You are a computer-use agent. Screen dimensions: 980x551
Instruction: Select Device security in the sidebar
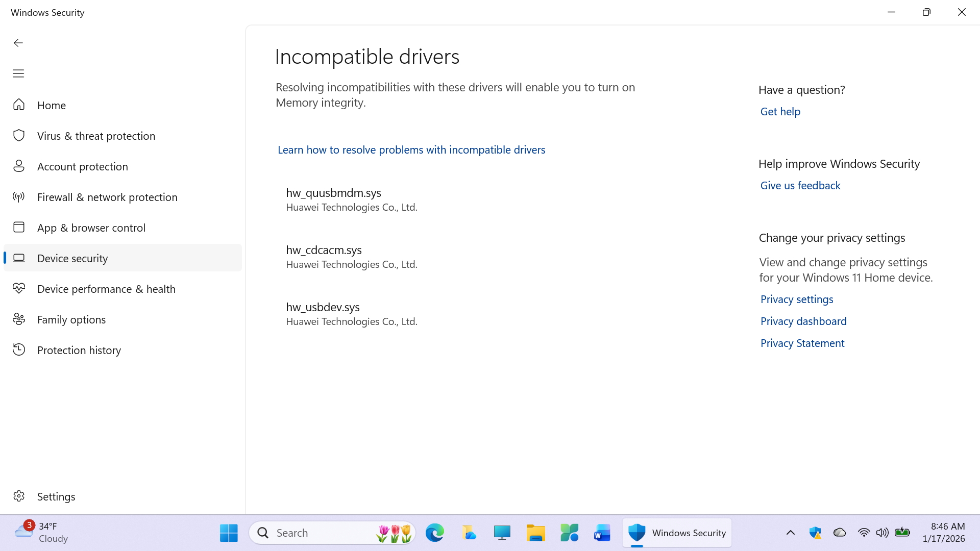(x=72, y=258)
